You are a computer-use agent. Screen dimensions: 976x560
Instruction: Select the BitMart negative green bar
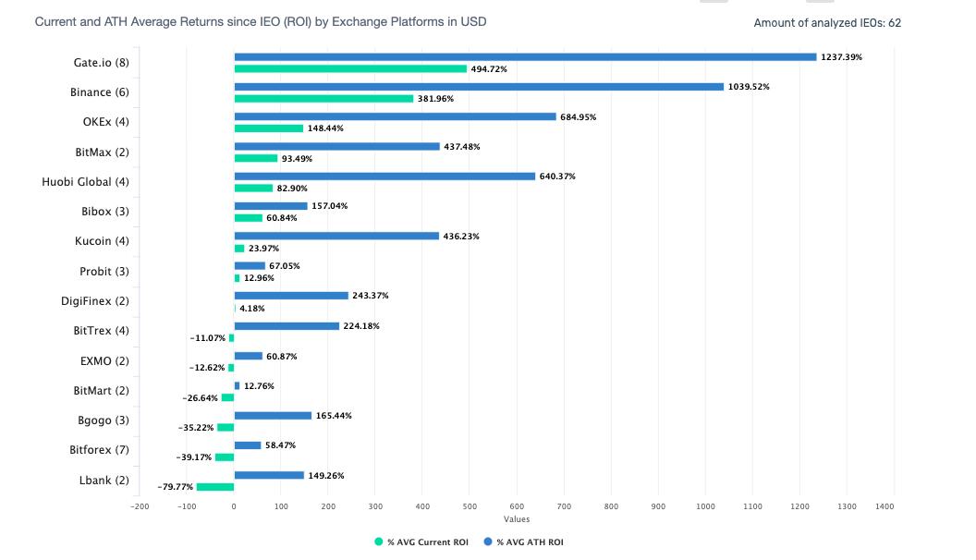pos(227,398)
